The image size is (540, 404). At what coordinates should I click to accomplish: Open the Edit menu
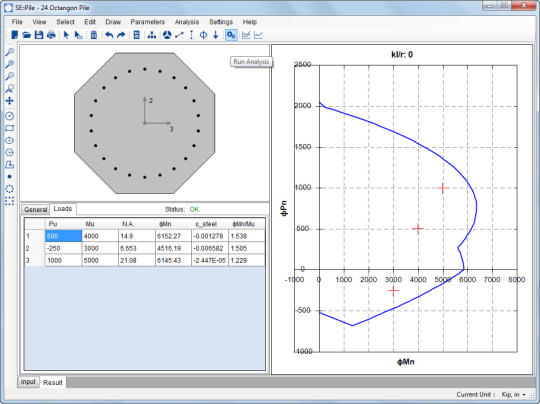[x=90, y=22]
